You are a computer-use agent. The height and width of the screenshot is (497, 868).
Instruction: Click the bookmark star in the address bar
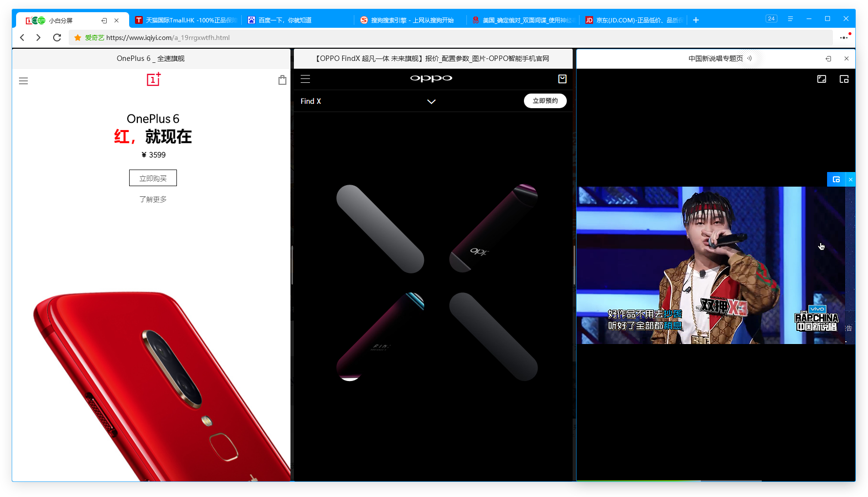[x=77, y=38]
